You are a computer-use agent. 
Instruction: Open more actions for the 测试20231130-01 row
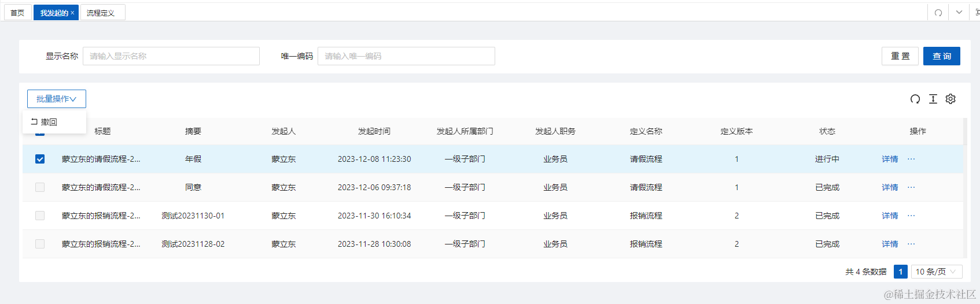911,216
